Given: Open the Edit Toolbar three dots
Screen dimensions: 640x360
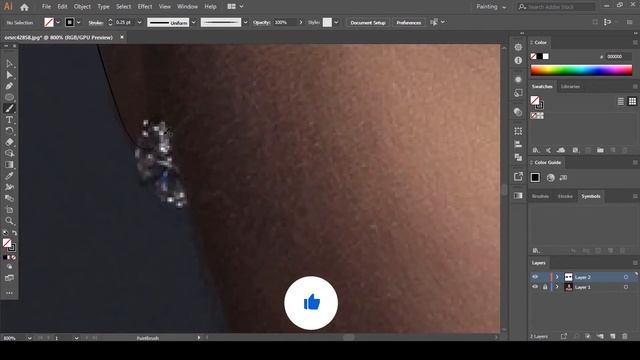Looking at the screenshot, I should tap(9, 293).
